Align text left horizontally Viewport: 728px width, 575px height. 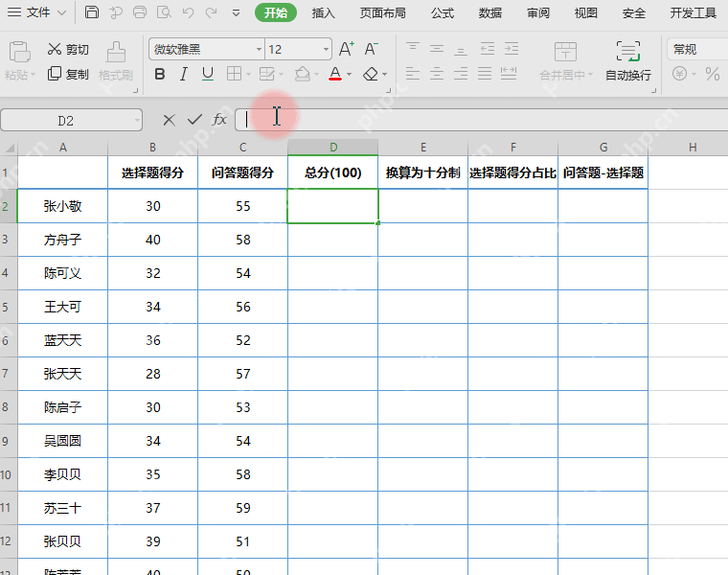[x=412, y=74]
